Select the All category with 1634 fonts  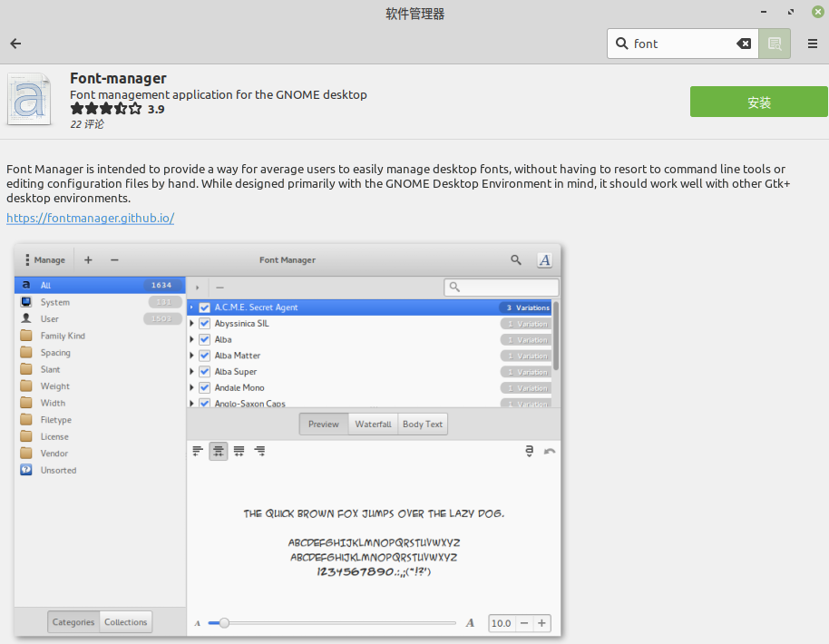tap(100, 285)
